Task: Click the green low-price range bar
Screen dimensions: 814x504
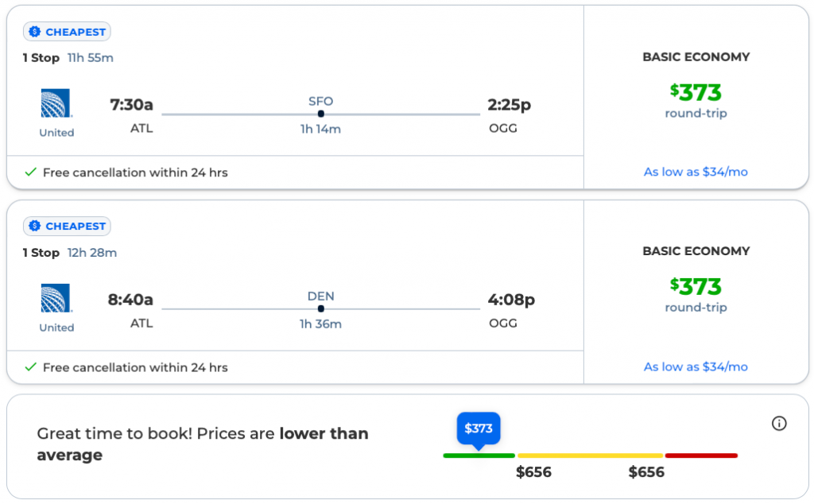Action: pos(479,456)
